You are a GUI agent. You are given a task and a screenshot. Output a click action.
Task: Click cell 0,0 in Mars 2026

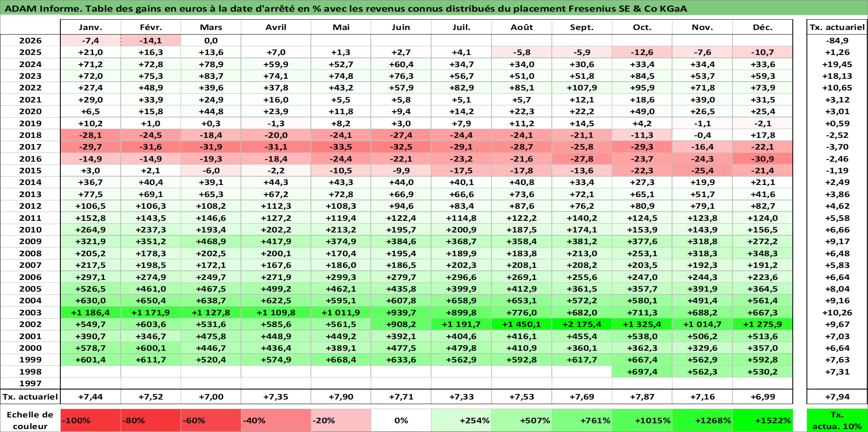(x=211, y=40)
